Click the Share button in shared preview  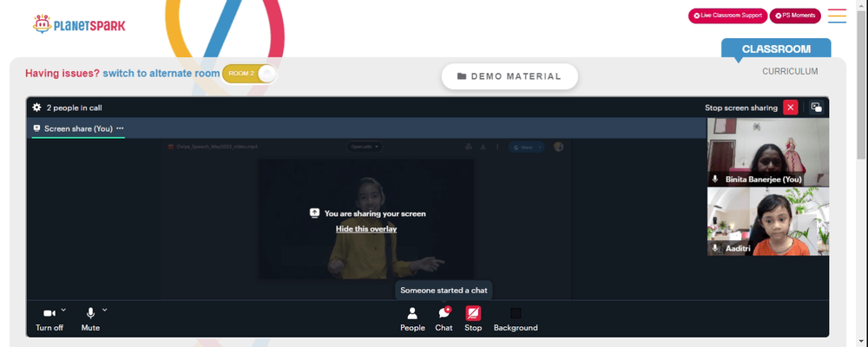click(x=526, y=147)
